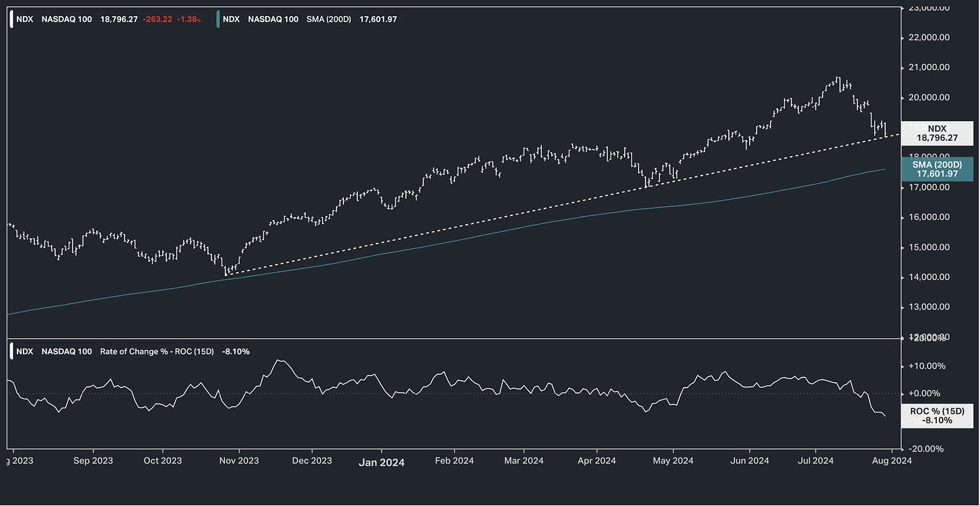The height and width of the screenshot is (506, 980).
Task: Click the bold Jan 2024 date axis label
Action: coord(381,462)
